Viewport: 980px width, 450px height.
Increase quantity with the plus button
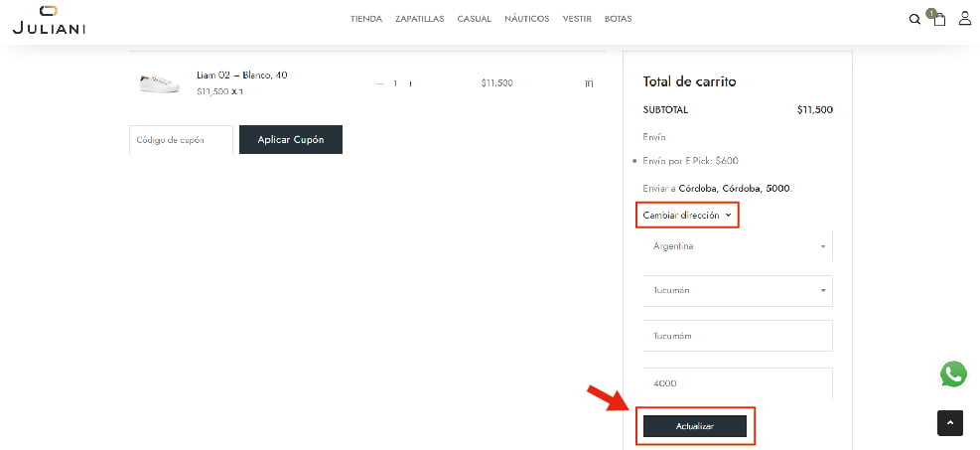pos(410,83)
